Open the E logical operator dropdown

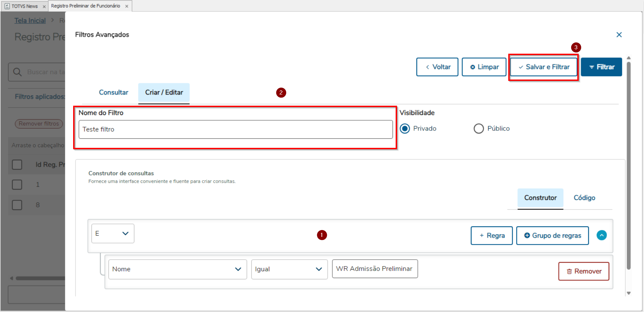coord(113,233)
